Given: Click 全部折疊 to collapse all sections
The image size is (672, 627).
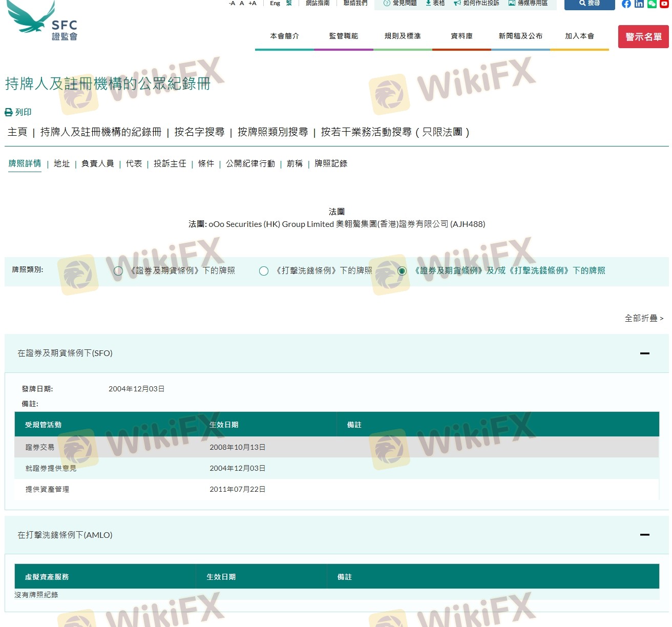Looking at the screenshot, I should [x=643, y=318].
